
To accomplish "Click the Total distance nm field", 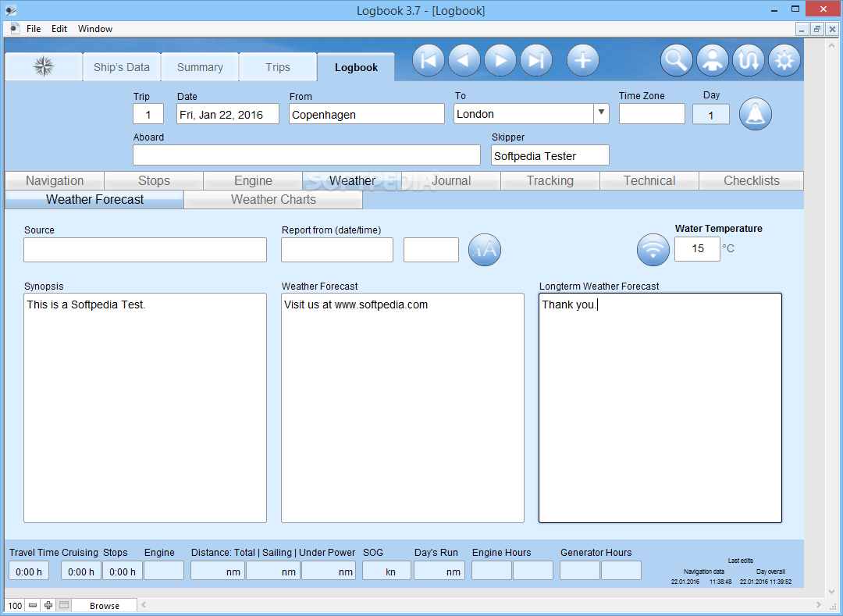I will pos(218,571).
